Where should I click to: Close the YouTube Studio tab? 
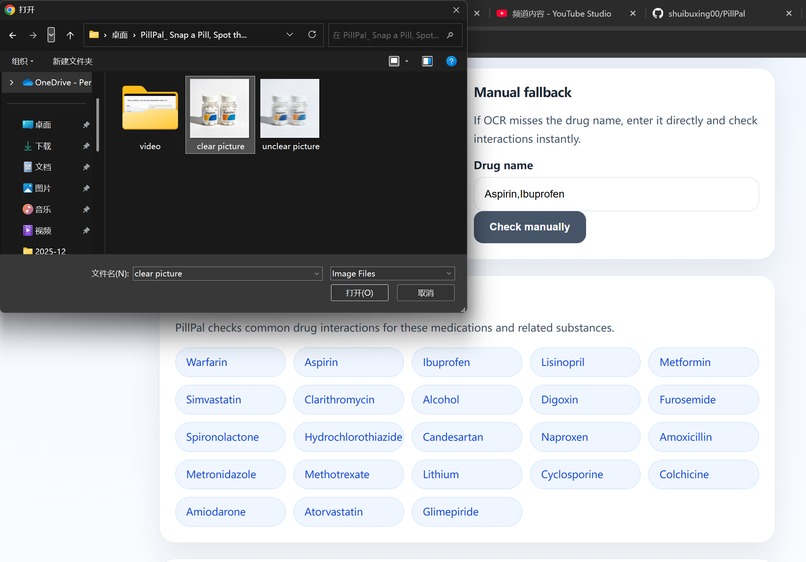[633, 14]
